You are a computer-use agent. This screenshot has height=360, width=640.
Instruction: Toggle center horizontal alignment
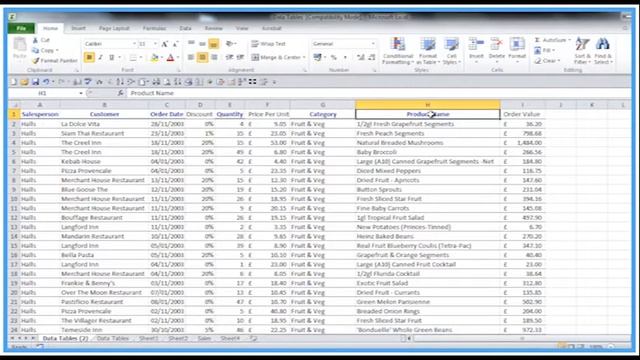pyautogui.click(x=202, y=57)
